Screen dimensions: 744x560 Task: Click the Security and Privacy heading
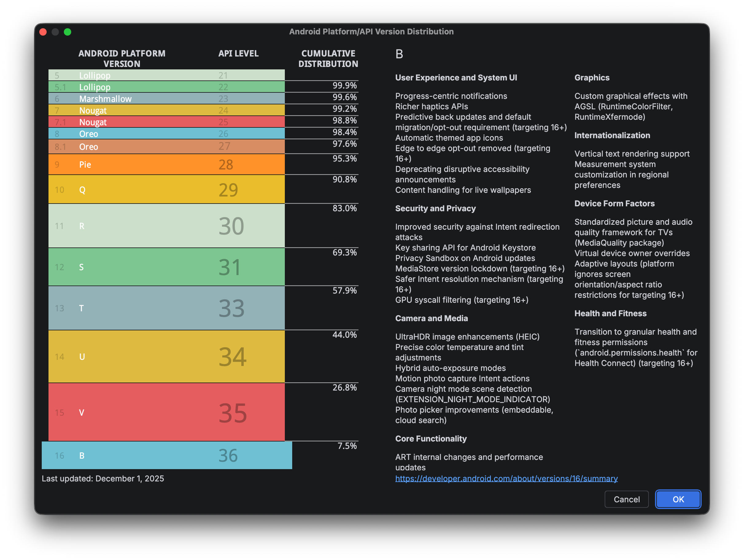435,208
